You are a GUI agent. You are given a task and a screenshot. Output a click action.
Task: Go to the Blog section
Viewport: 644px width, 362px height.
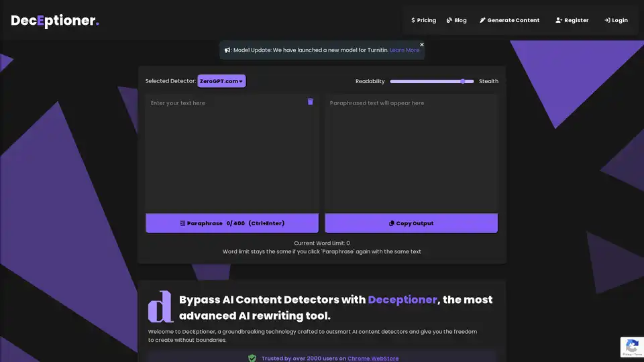tap(456, 20)
